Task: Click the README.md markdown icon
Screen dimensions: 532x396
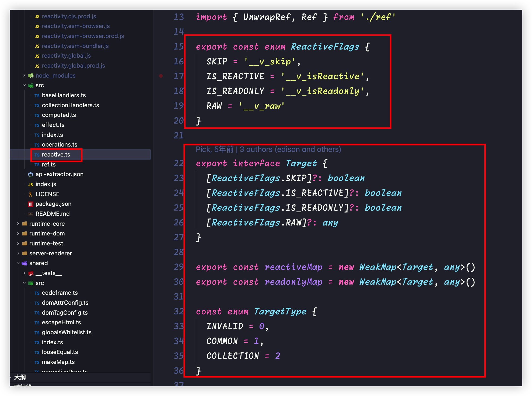Action: [30, 214]
